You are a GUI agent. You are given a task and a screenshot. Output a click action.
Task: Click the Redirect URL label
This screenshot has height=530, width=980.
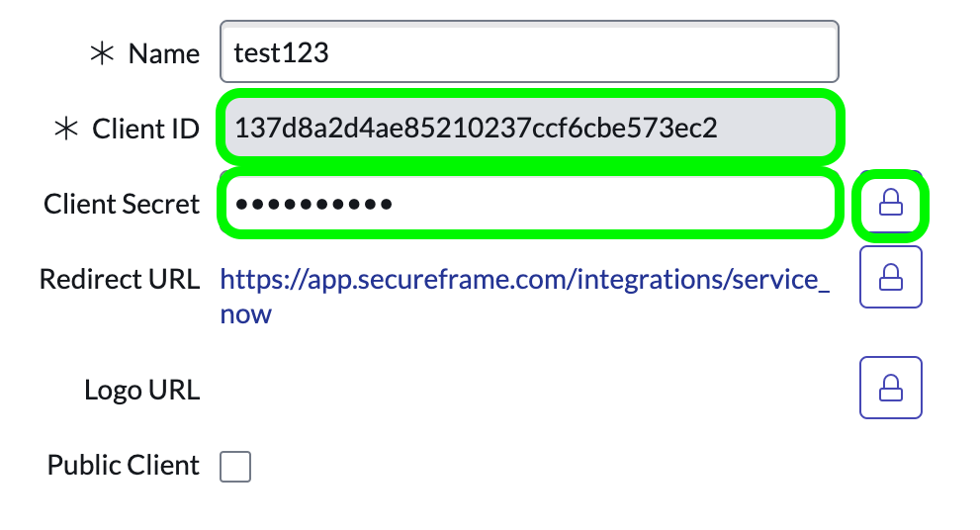click(x=120, y=280)
